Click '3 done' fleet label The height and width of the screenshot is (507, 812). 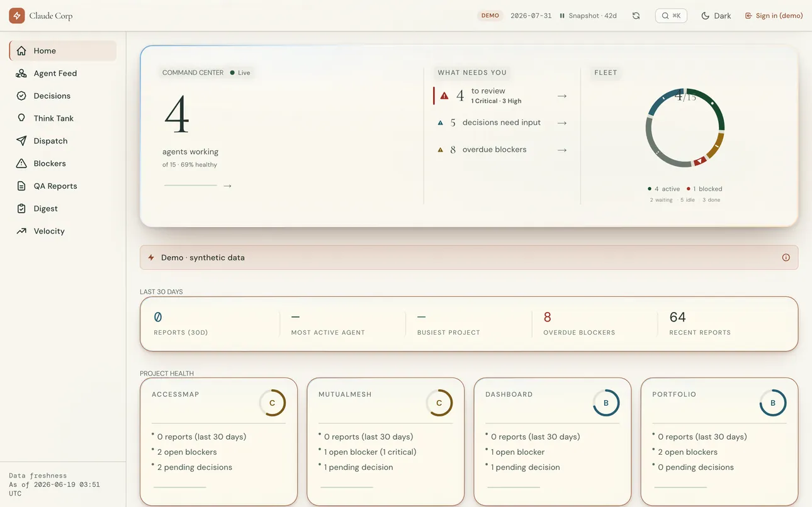[711, 200]
